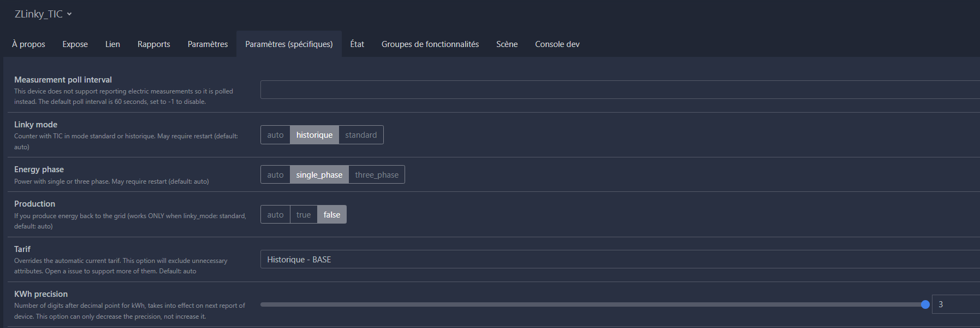Image resolution: width=980 pixels, height=328 pixels.
Task: Set Linky mode to auto
Action: point(275,135)
